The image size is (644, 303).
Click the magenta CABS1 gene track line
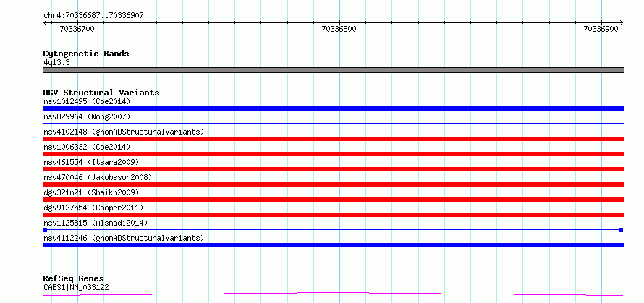[333, 294]
